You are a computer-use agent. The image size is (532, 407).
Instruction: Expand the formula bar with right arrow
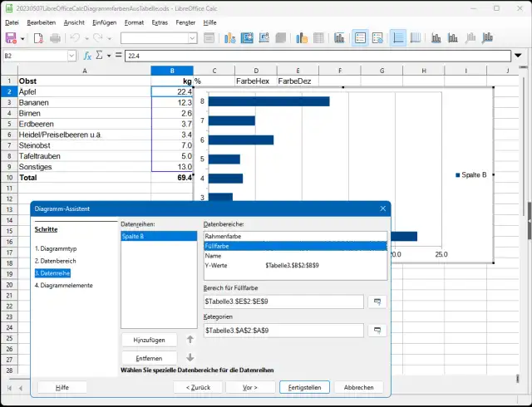[520, 56]
